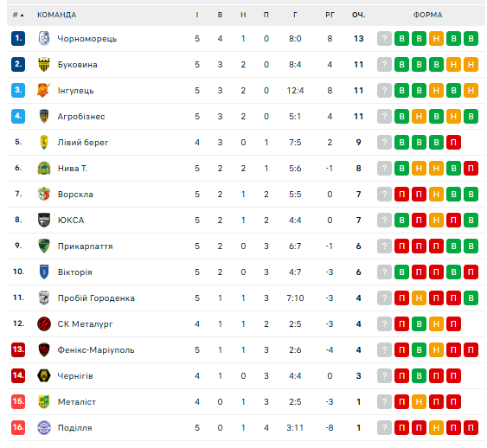Open the Агробізнес team link

pos(81,117)
